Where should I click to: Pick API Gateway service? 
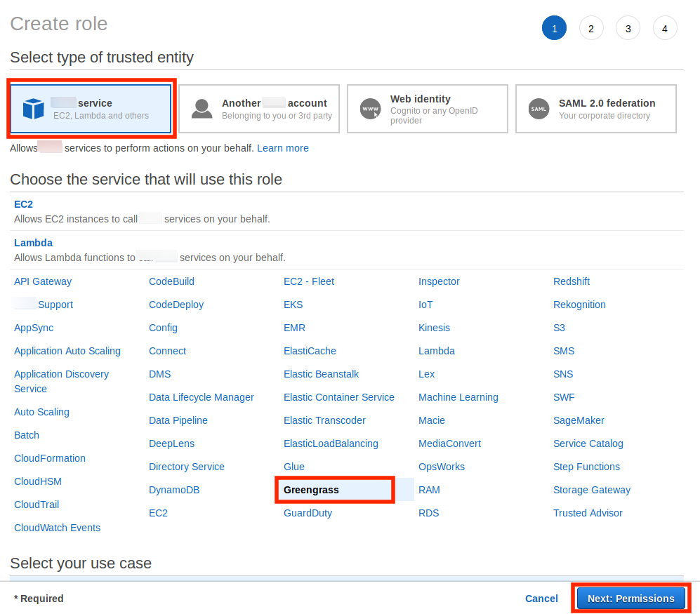pyautogui.click(x=43, y=281)
